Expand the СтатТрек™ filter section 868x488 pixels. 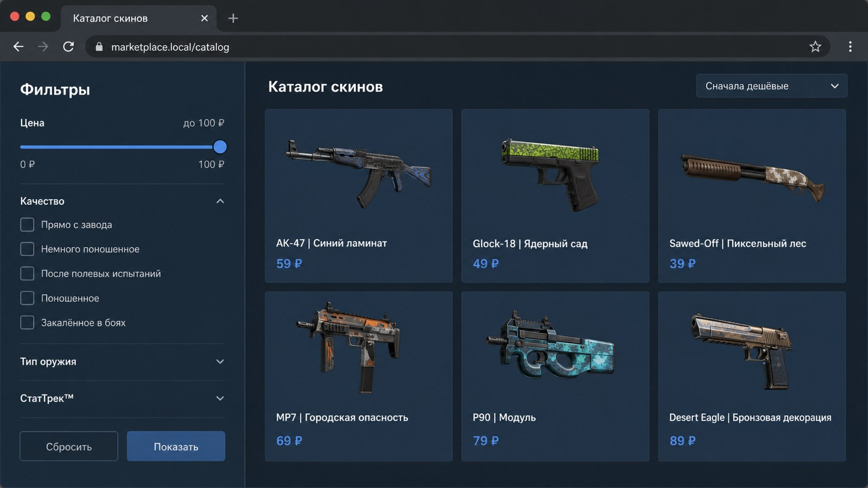click(122, 398)
